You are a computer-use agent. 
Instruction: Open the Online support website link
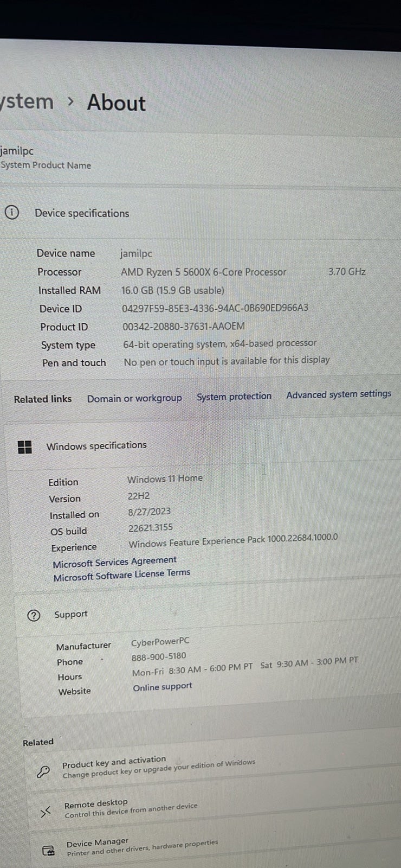[163, 687]
